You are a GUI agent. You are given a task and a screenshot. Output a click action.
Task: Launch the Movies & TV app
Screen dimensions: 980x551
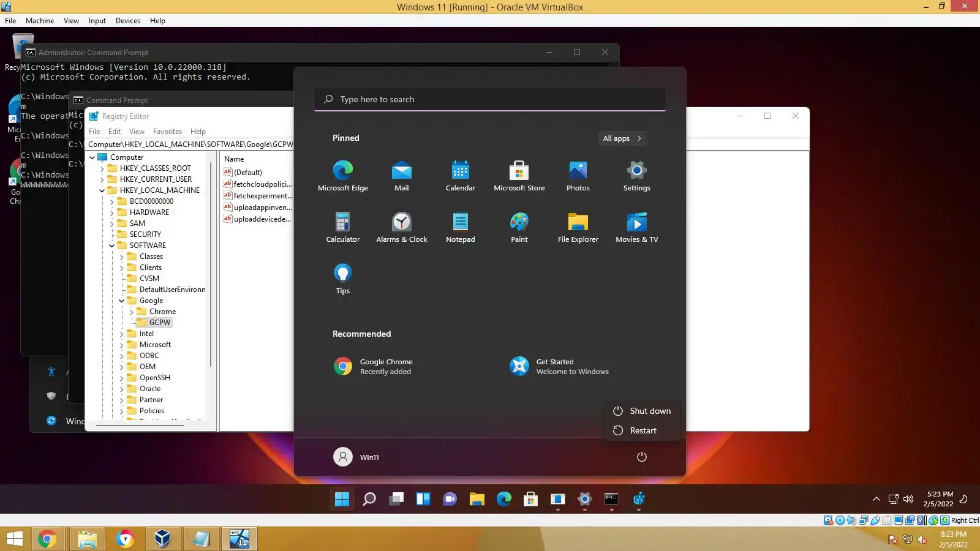pyautogui.click(x=637, y=227)
